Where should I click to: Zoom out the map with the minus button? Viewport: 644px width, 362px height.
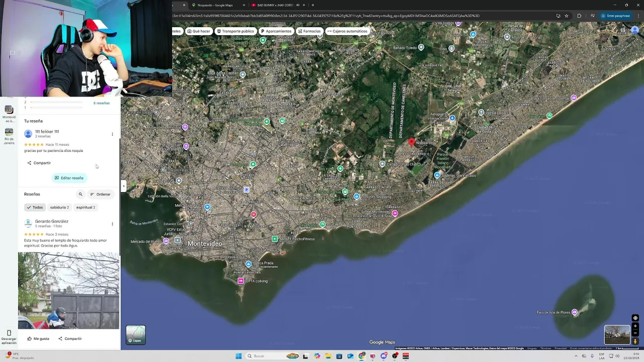[x=635, y=333]
